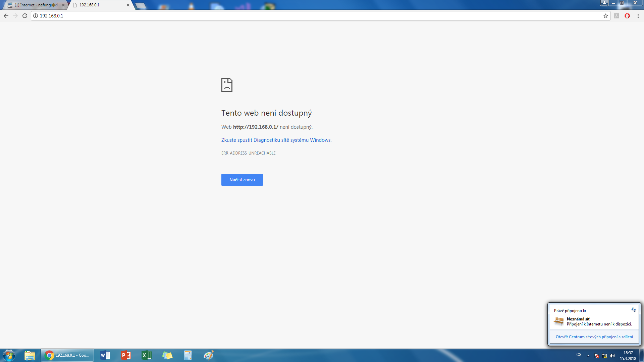Switch the CS keyboard language indicator
Screen dimensions: 644x362
coord(579,355)
